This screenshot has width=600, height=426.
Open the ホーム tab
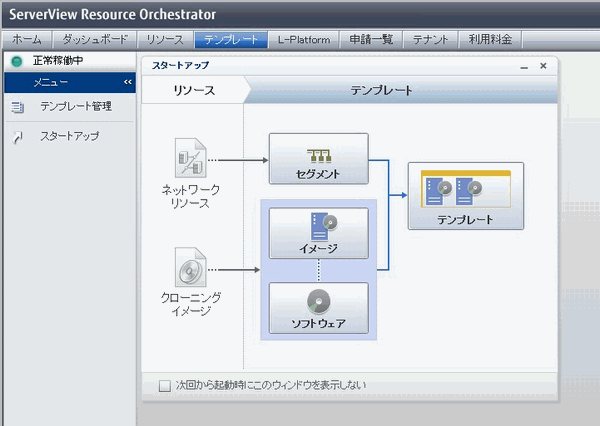(27, 39)
